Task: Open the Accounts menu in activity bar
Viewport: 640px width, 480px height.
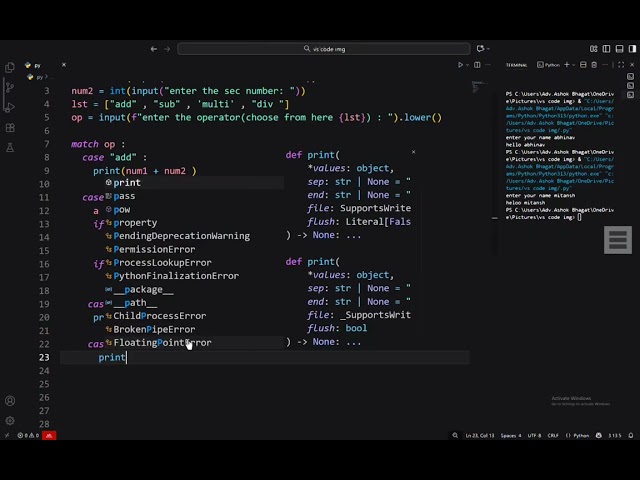Action: [x=10, y=401]
